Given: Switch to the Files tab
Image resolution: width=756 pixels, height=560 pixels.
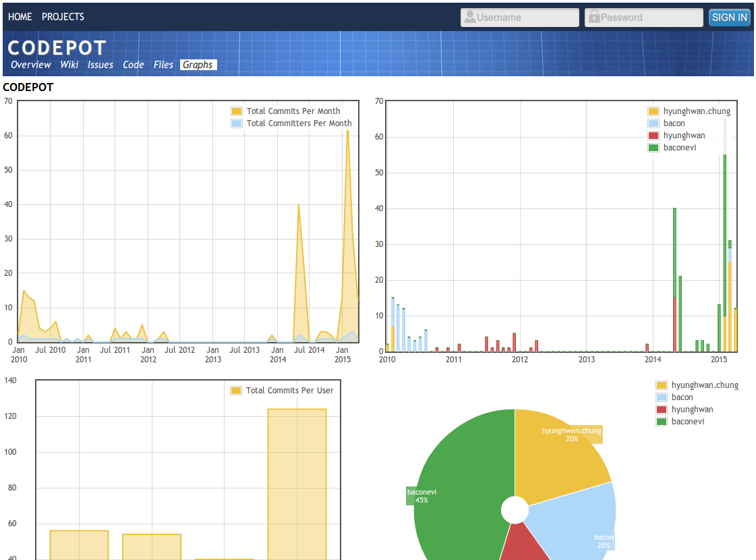Looking at the screenshot, I should pos(163,65).
